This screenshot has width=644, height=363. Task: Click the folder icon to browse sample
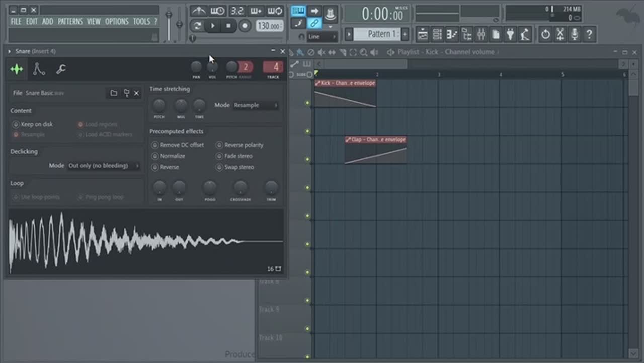(x=114, y=93)
